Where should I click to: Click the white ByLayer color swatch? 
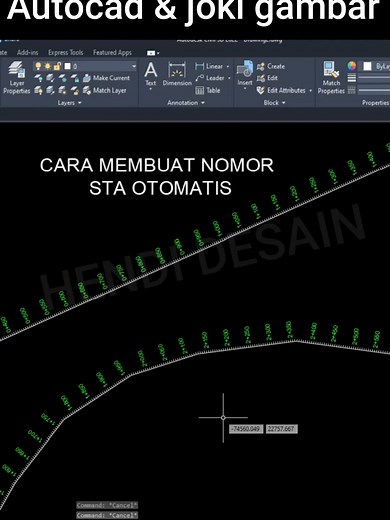pos(367,66)
